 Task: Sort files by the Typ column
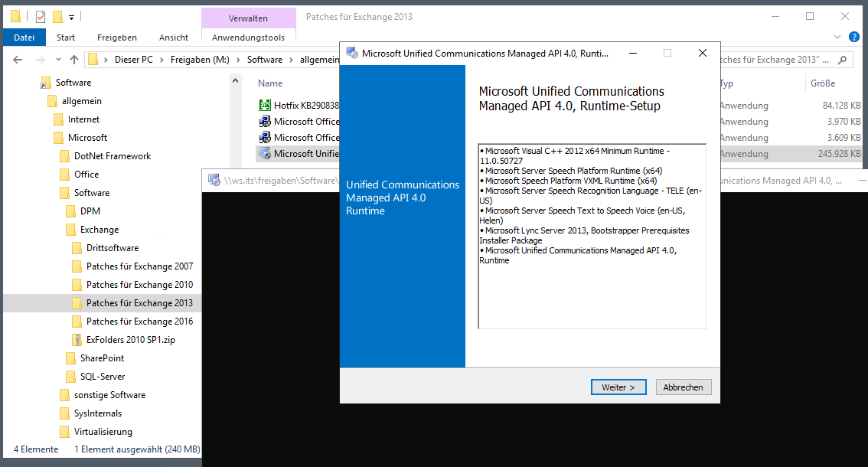click(726, 83)
